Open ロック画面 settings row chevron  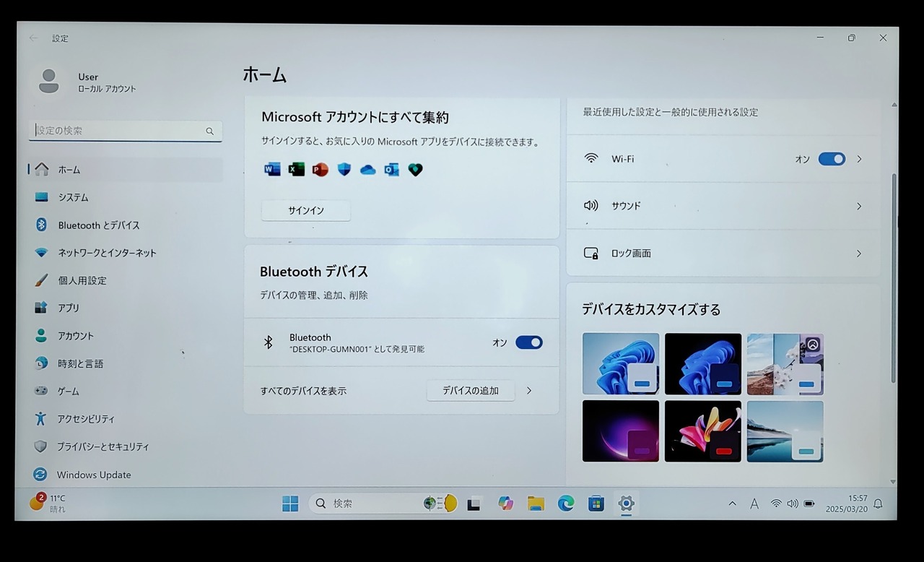[x=859, y=254]
